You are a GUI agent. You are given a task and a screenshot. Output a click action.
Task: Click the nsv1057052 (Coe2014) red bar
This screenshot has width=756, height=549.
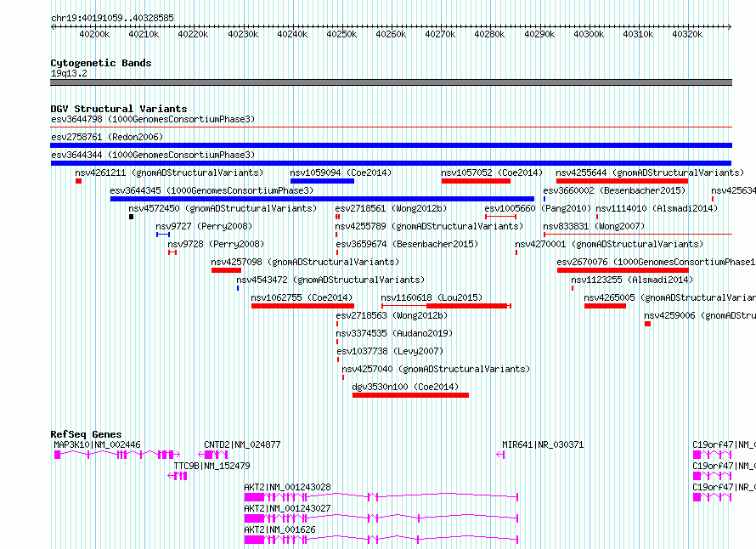[x=476, y=181]
